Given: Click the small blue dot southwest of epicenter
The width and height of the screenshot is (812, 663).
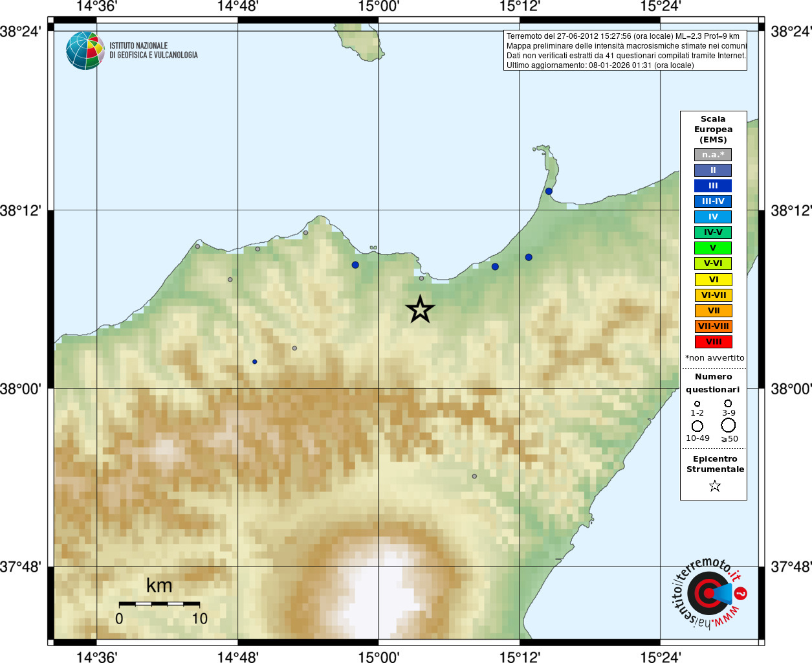Looking at the screenshot, I should tap(255, 361).
